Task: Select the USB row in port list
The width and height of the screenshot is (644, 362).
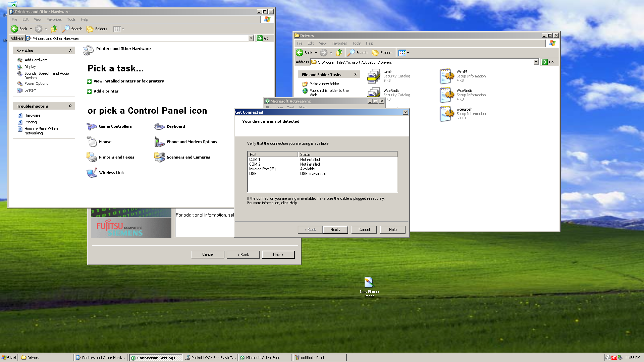Action: [x=322, y=174]
